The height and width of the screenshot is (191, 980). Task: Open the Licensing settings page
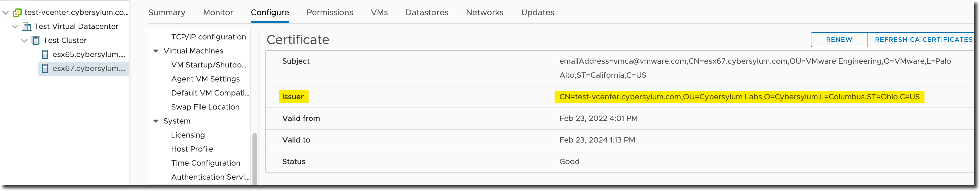(x=188, y=135)
